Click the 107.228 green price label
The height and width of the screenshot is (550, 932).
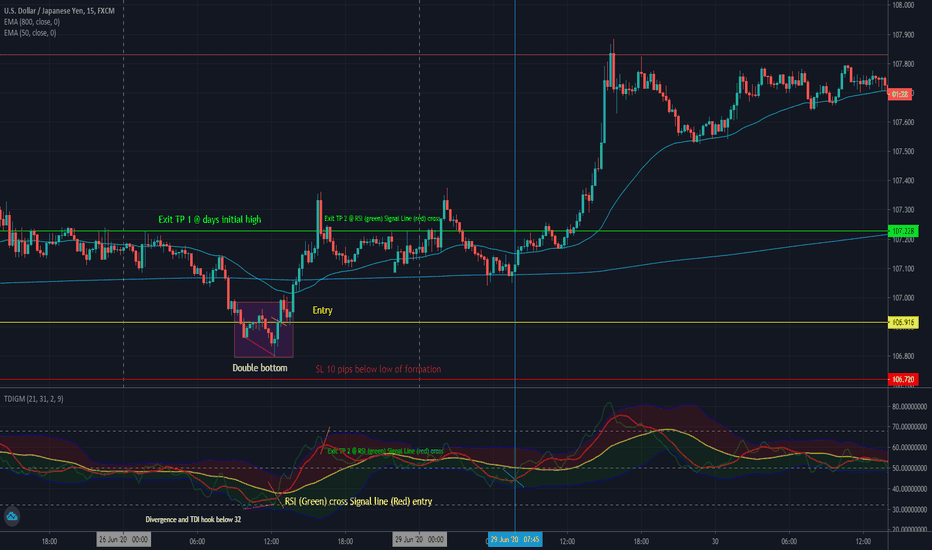tap(903, 231)
